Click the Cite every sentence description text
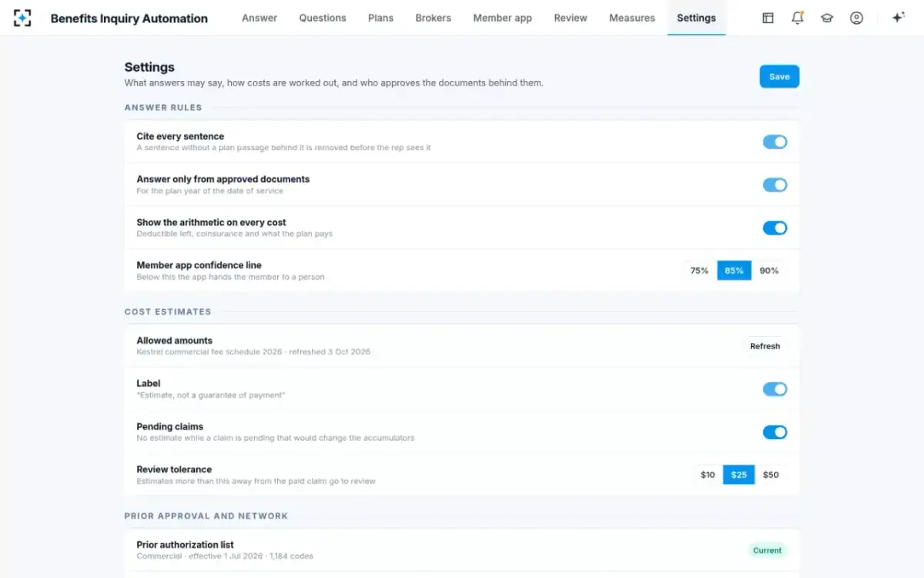The height and width of the screenshot is (578, 924). point(283,148)
